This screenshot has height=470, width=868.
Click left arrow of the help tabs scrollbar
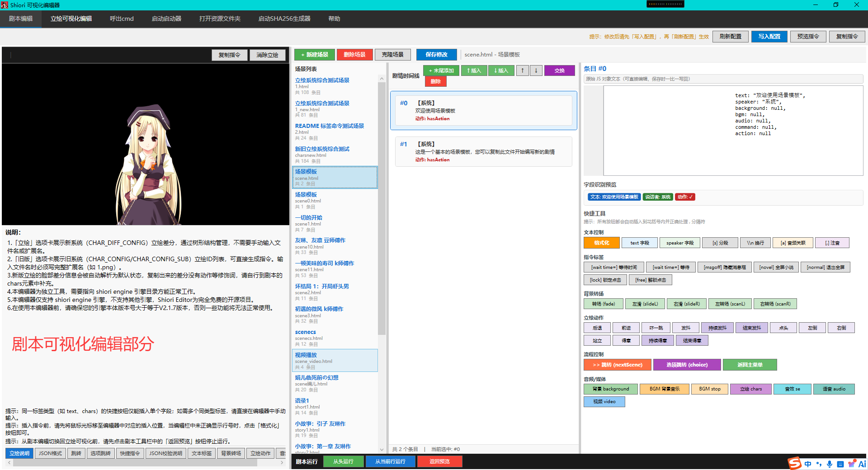click(x=9, y=463)
